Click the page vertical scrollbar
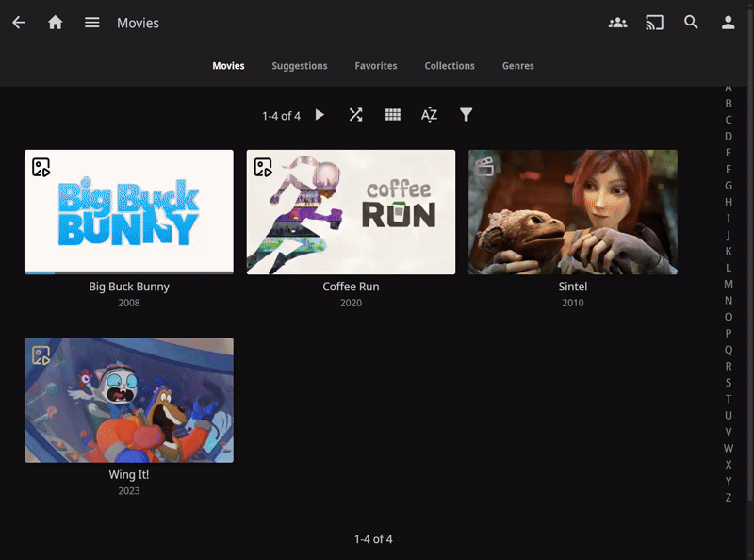The height and width of the screenshot is (560, 754). [750, 255]
